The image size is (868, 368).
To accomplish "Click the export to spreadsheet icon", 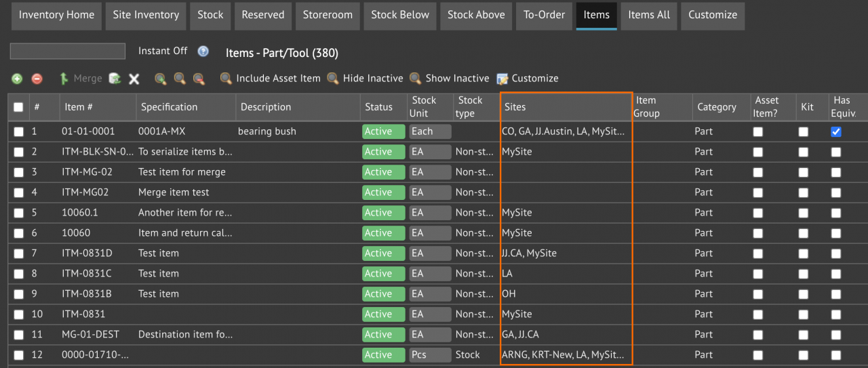I will [115, 79].
